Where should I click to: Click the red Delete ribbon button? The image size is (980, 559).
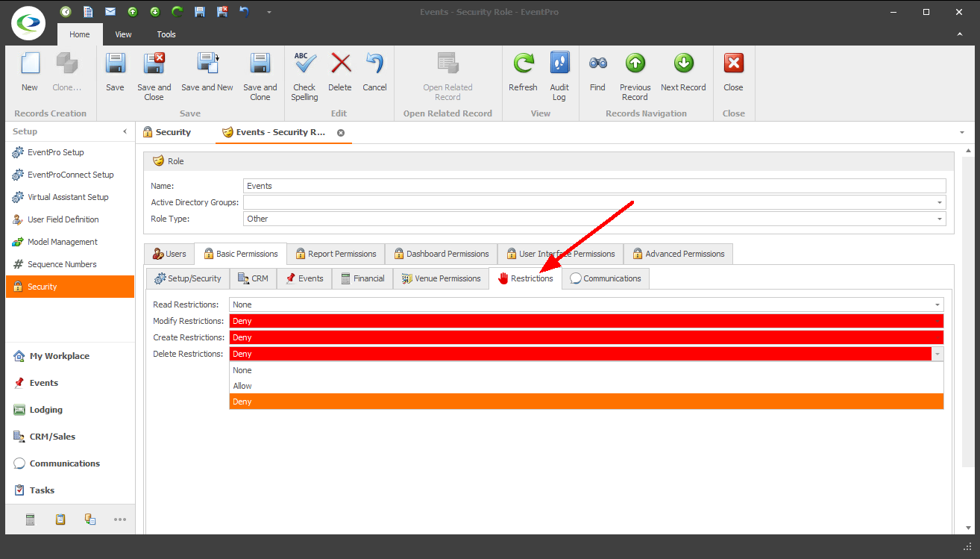click(x=340, y=72)
